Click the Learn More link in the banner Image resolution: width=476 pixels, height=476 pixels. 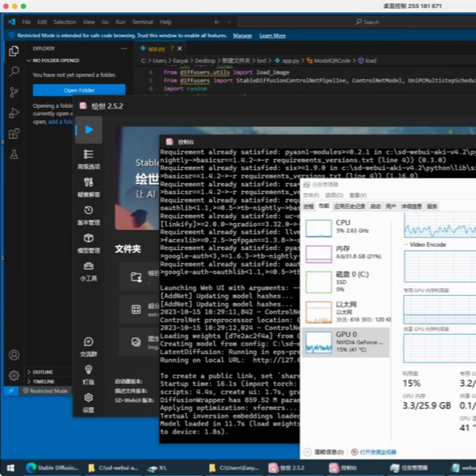273,36
